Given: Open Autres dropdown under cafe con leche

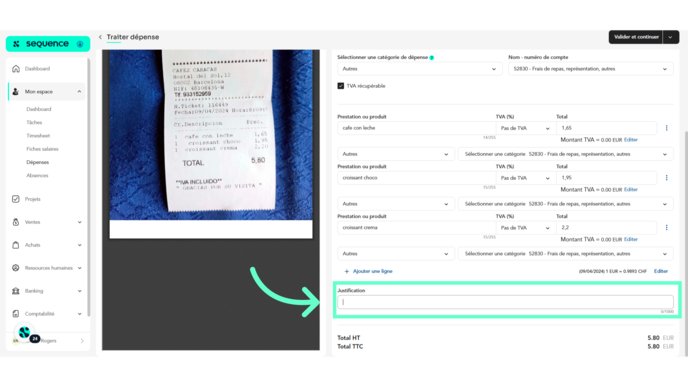Looking at the screenshot, I should [x=395, y=154].
